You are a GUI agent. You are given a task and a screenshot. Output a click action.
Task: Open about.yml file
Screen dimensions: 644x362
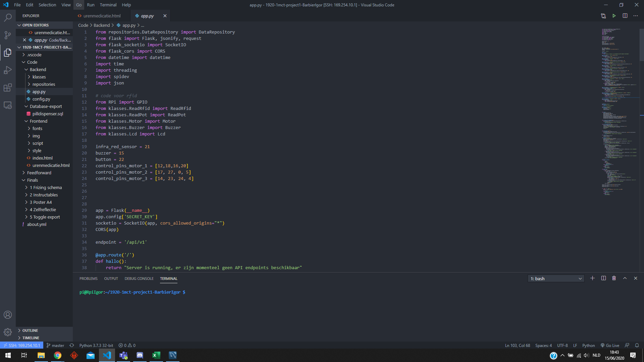[x=44, y=224]
